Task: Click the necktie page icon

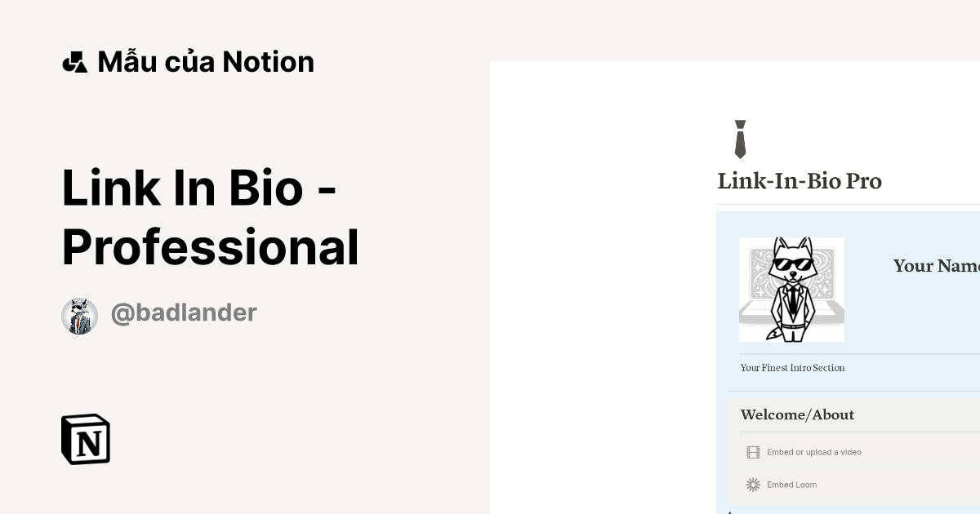Action: pos(740,139)
